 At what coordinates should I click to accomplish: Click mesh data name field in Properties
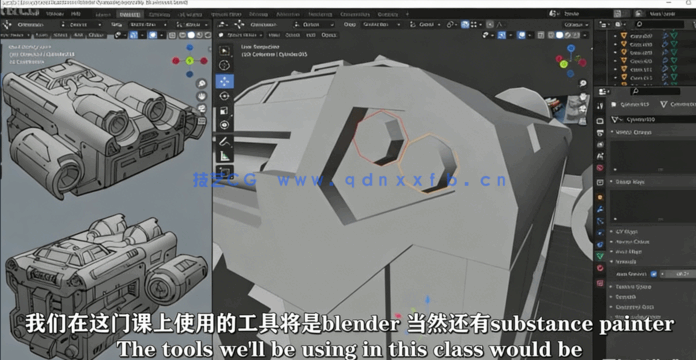(652, 119)
